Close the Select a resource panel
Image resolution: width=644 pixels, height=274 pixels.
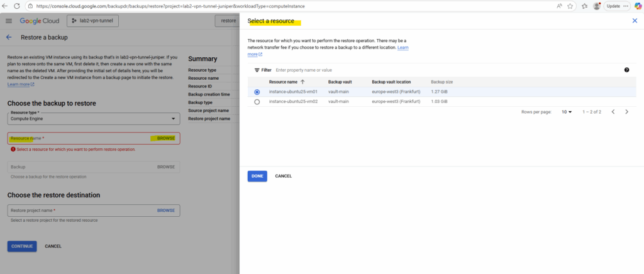[635, 21]
